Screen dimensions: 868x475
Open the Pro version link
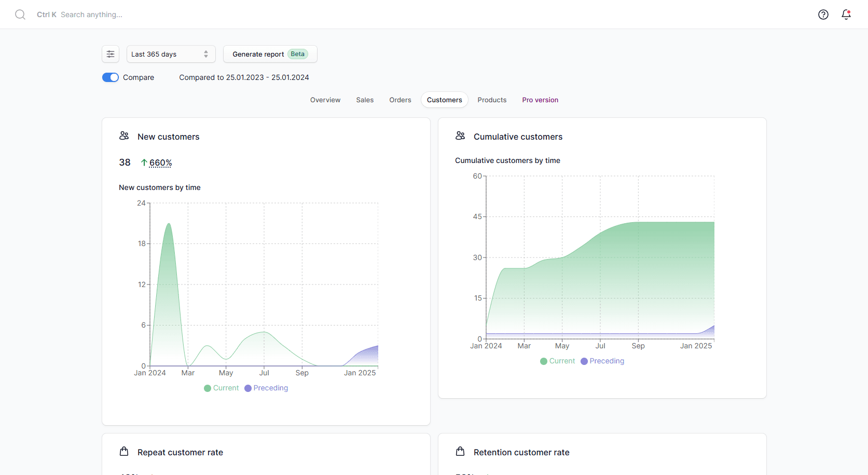[x=540, y=100]
